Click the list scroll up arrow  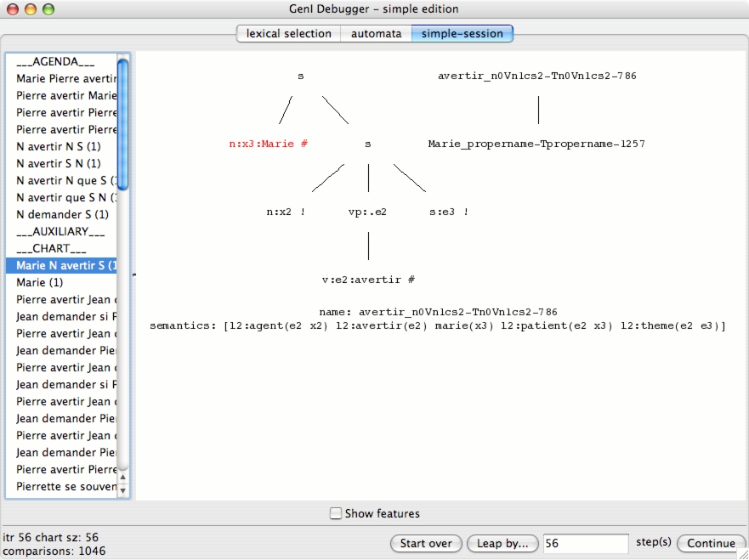(x=122, y=478)
